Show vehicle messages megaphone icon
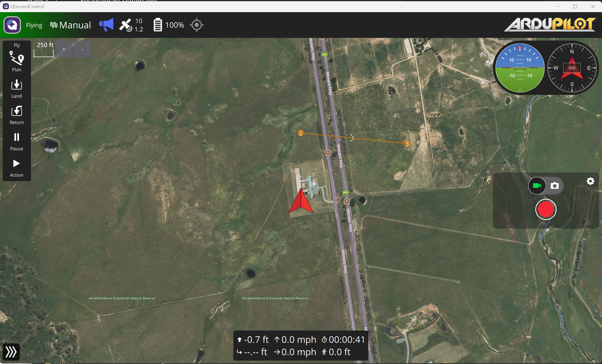 (106, 25)
